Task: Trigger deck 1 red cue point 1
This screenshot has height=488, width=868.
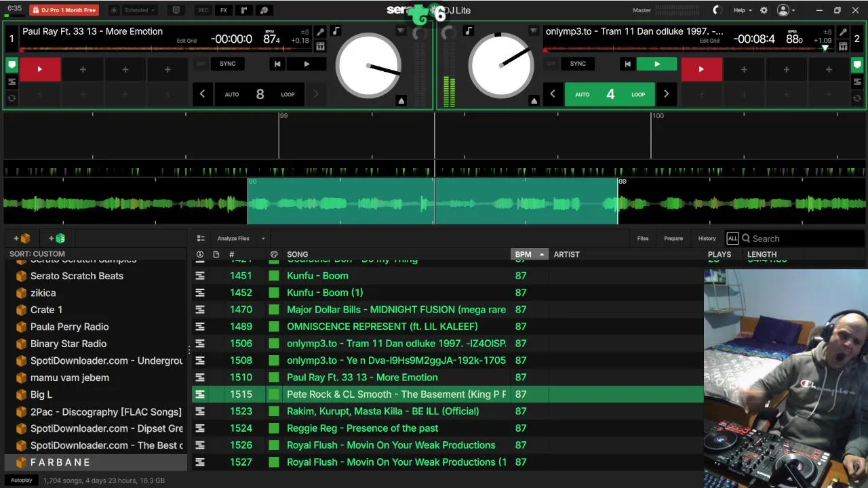Action: click(x=39, y=69)
